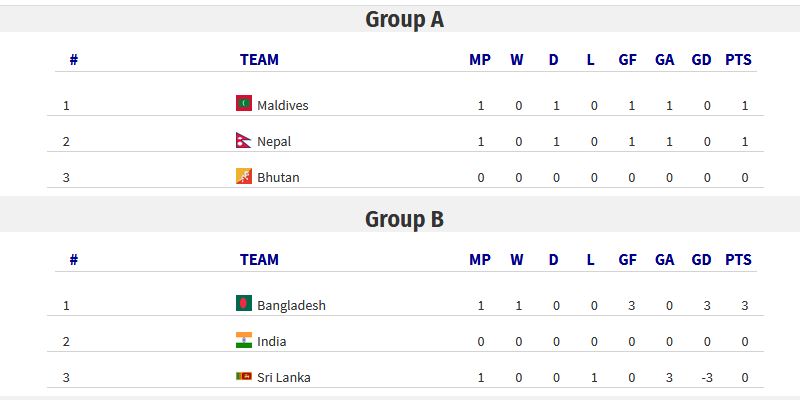Click the Sri Lanka flag icon

point(244,376)
